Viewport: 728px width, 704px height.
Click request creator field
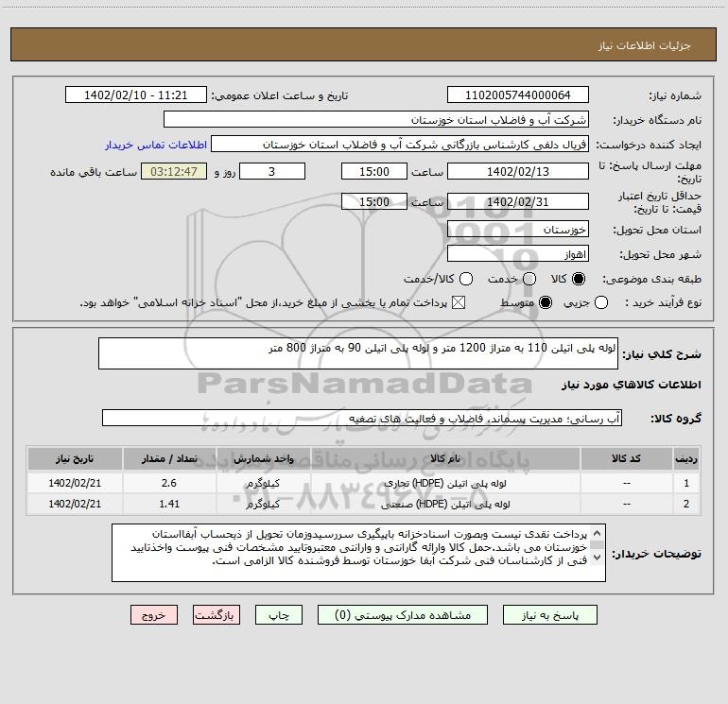400,144
